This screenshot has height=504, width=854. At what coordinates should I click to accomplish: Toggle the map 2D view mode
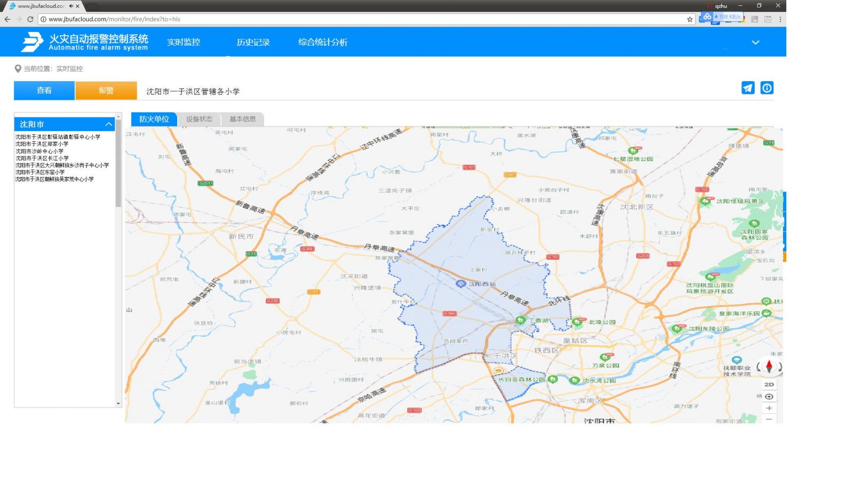click(x=769, y=385)
